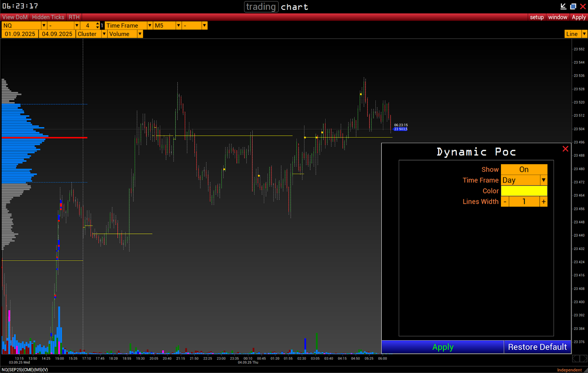
Task: Click the minimize-to-tray arrow icon
Action: click(563, 6)
